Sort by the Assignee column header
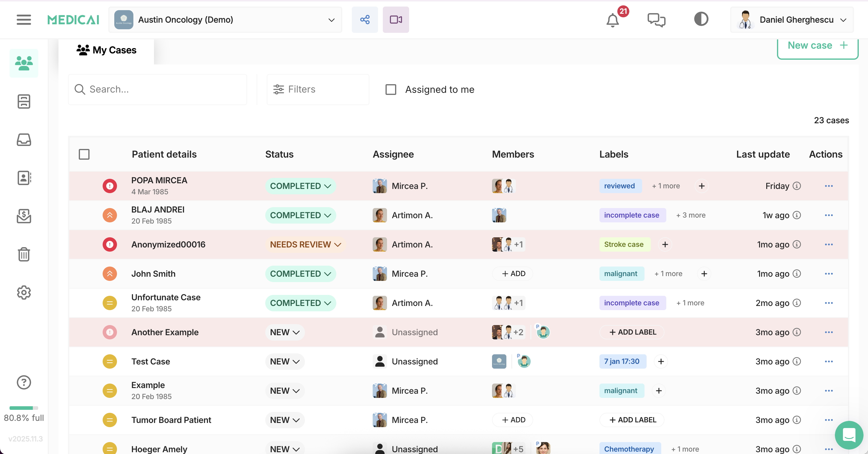Screen dimensions: 868x454 393,154
